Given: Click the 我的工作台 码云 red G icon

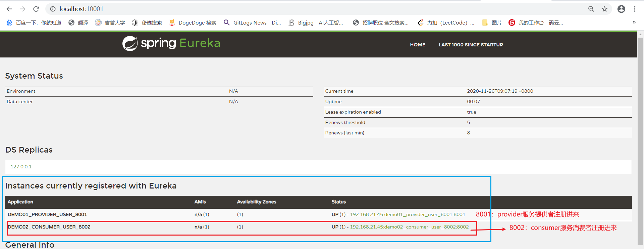Looking at the screenshot, I should [x=512, y=23].
